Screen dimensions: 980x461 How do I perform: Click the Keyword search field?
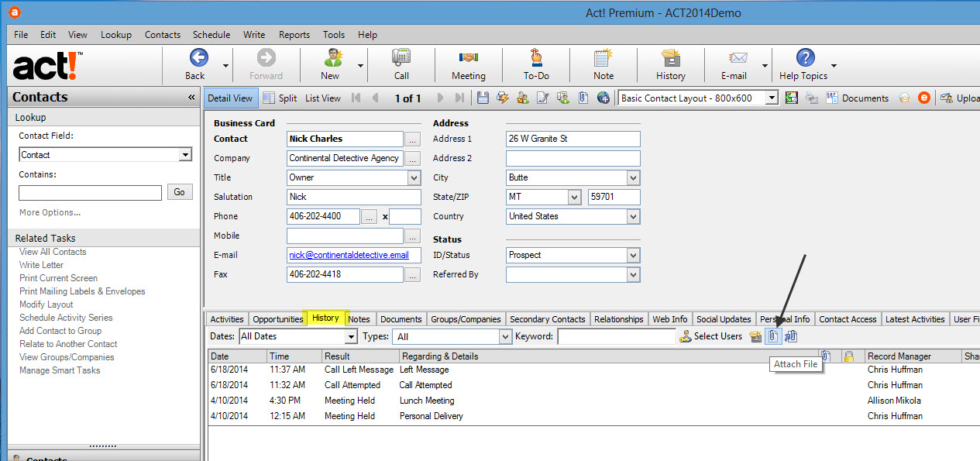click(x=616, y=337)
